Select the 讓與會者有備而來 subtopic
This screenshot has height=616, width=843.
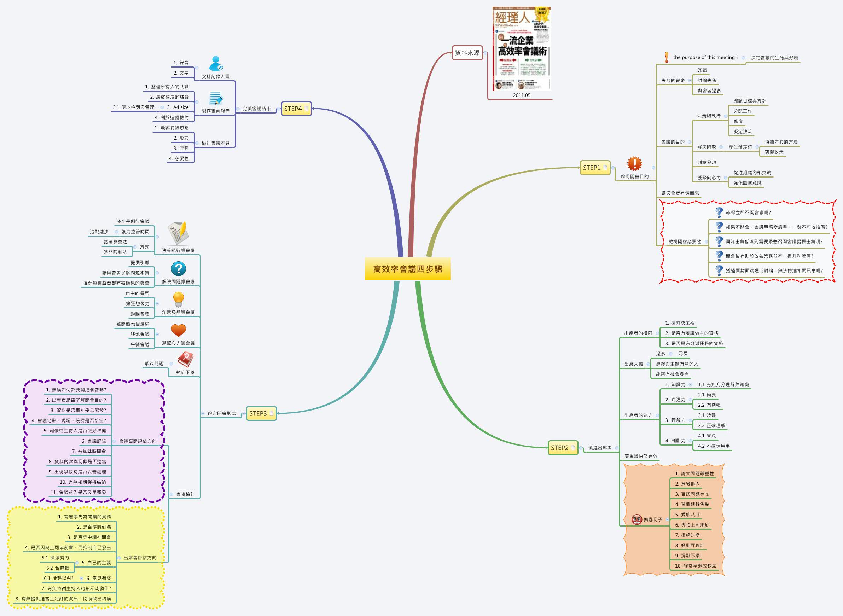680,193
